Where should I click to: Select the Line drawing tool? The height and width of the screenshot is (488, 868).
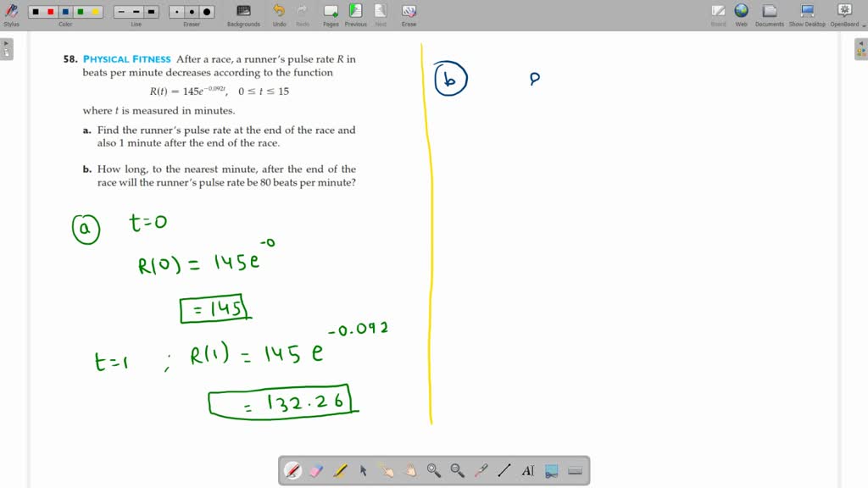504,470
